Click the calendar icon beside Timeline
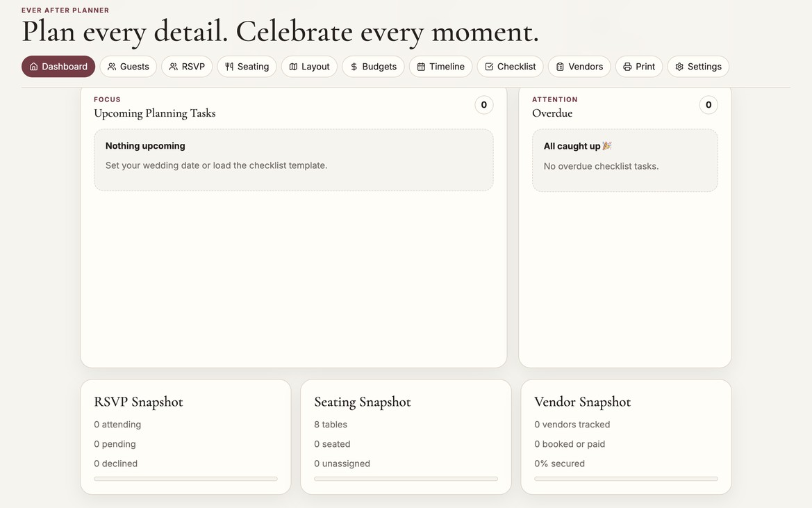The image size is (812, 508). coord(421,67)
